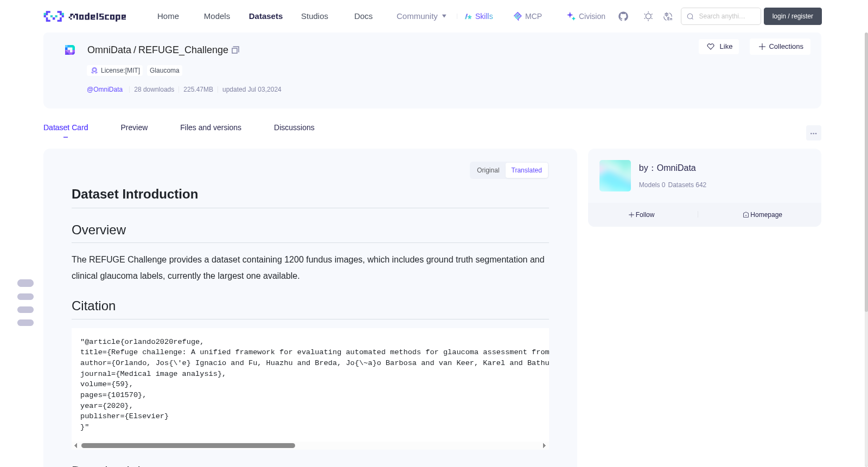
Task: Focus the Search anything input field
Action: [721, 16]
